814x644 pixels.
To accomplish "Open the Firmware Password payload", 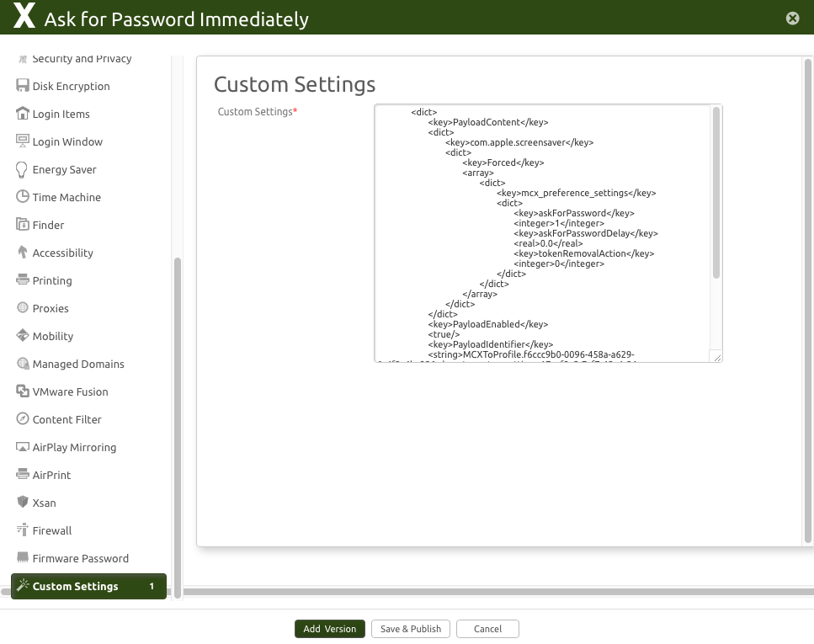I will 81,558.
